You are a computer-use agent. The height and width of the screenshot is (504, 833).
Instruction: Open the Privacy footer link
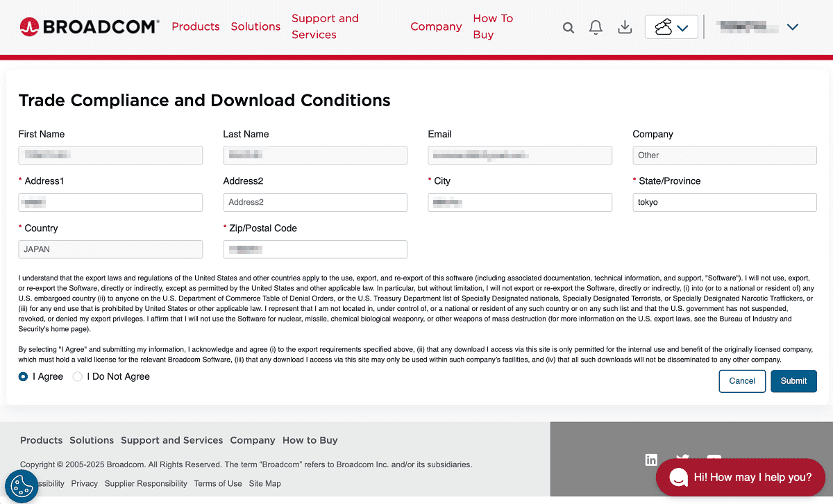tap(85, 484)
